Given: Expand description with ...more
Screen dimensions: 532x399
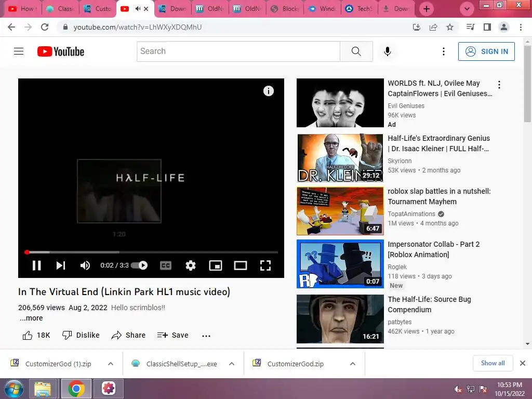Looking at the screenshot, I should tap(31, 318).
